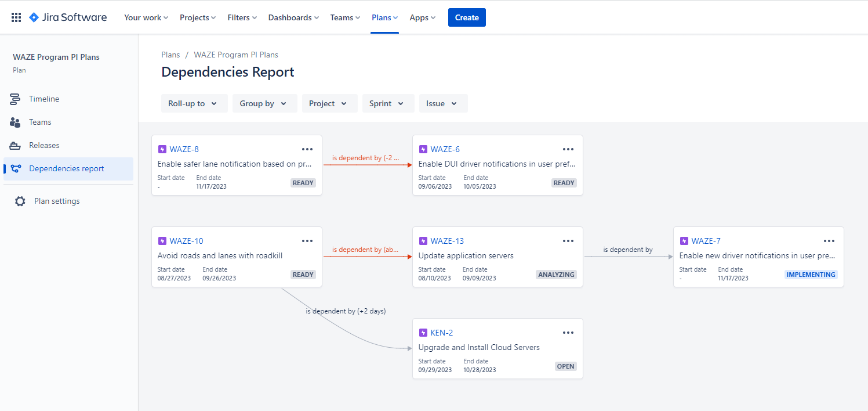
Task: Click 'Avoid roads and lanes with roadkill' title
Action: point(220,255)
